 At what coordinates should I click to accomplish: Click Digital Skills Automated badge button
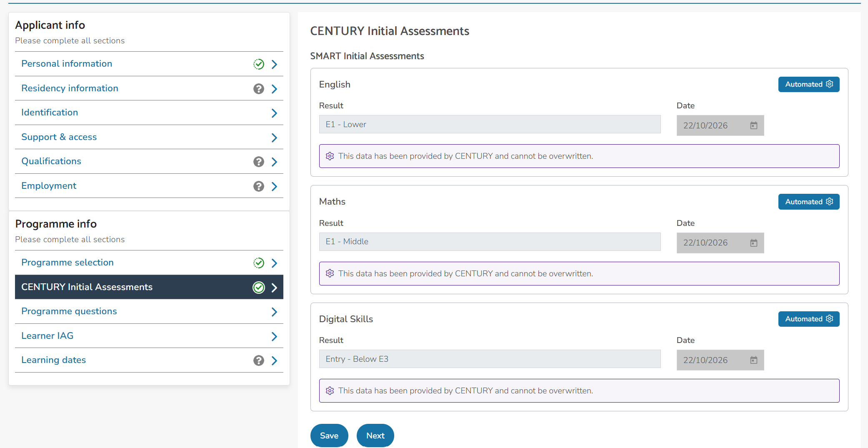(x=809, y=319)
